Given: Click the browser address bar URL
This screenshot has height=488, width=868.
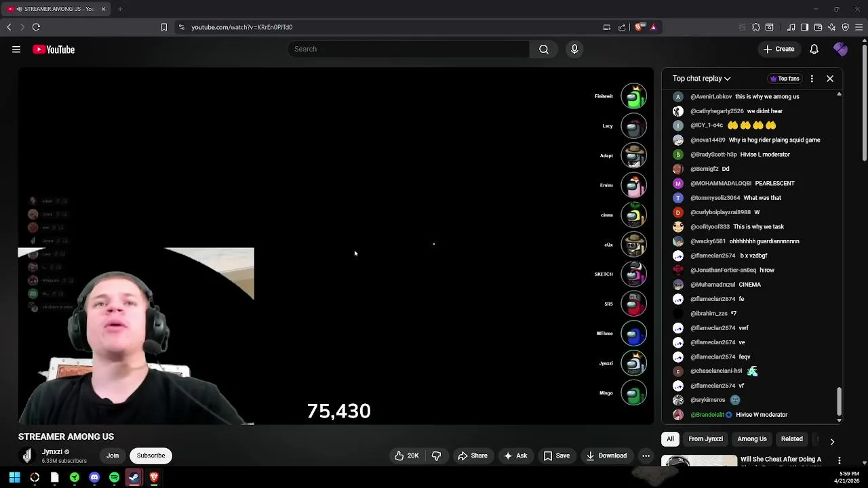Looking at the screenshot, I should pyautogui.click(x=241, y=27).
